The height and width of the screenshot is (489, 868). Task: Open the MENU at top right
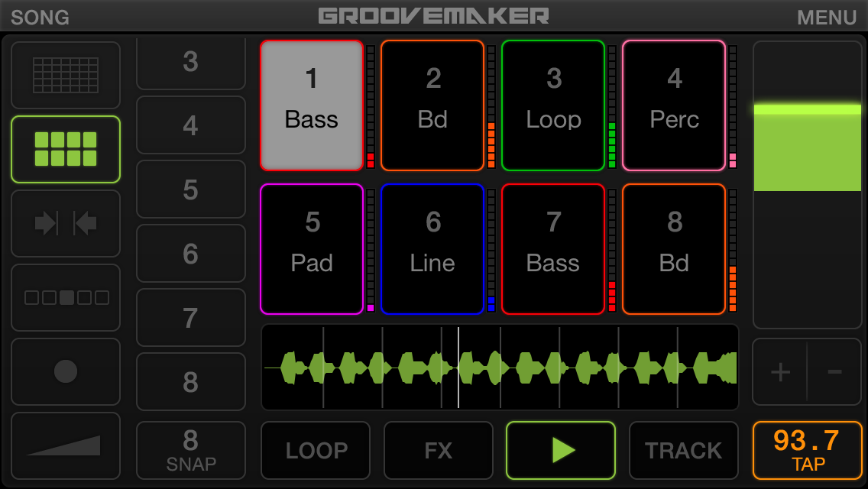coord(827,17)
